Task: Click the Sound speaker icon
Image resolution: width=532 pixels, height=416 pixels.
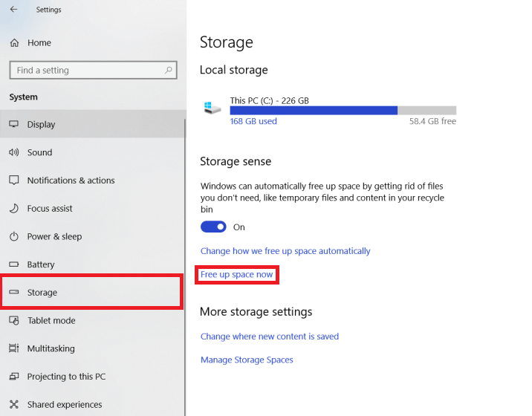Action: click(14, 152)
